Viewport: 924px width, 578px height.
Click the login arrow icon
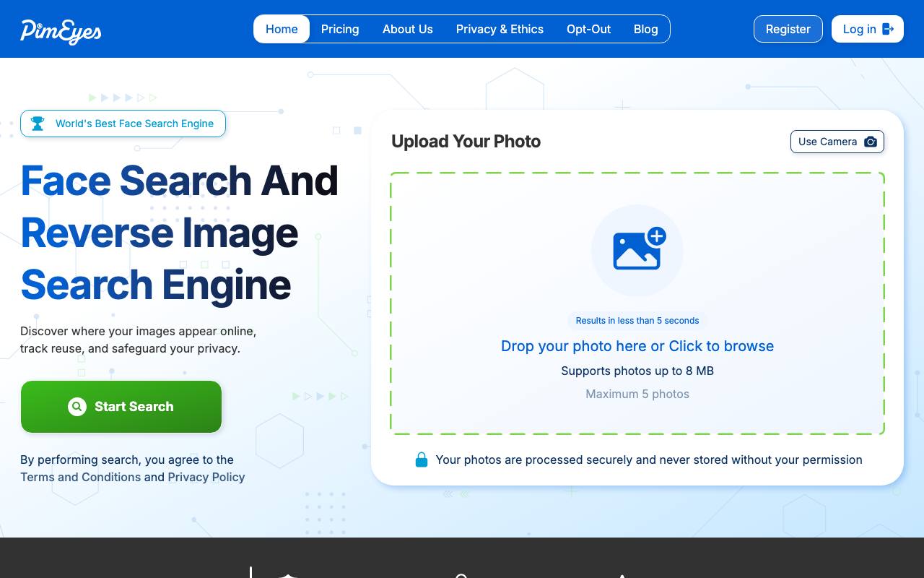(x=888, y=29)
